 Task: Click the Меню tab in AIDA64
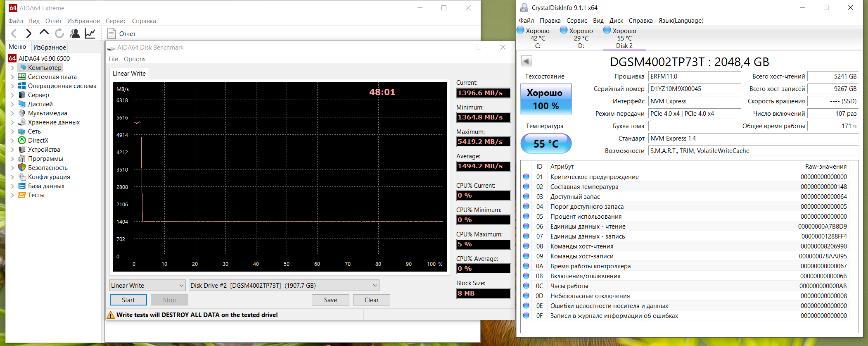click(17, 47)
